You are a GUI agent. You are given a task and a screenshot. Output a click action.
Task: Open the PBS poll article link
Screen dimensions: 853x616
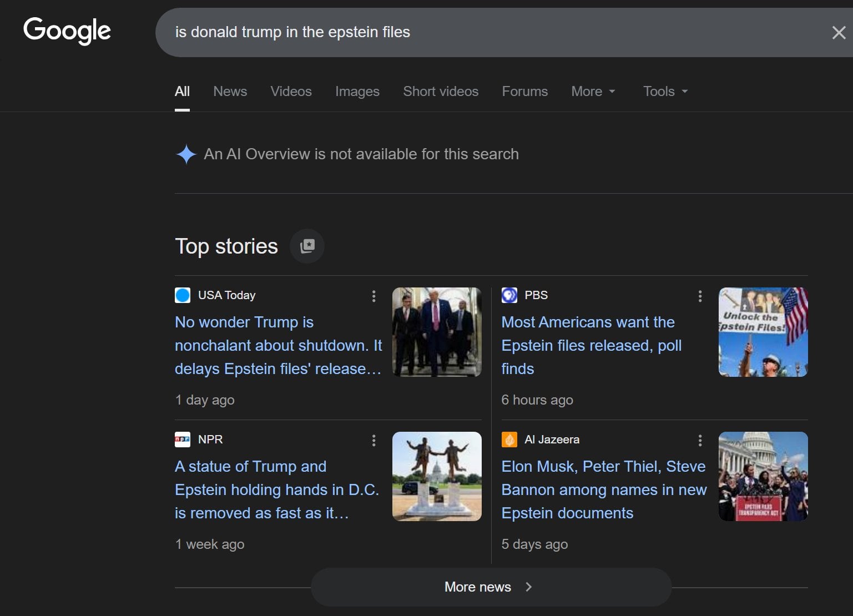pyautogui.click(x=592, y=346)
